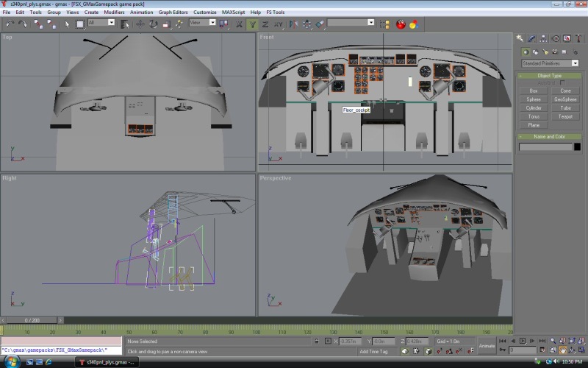Select the Rotate tool in the toolbar

pyautogui.click(x=153, y=24)
